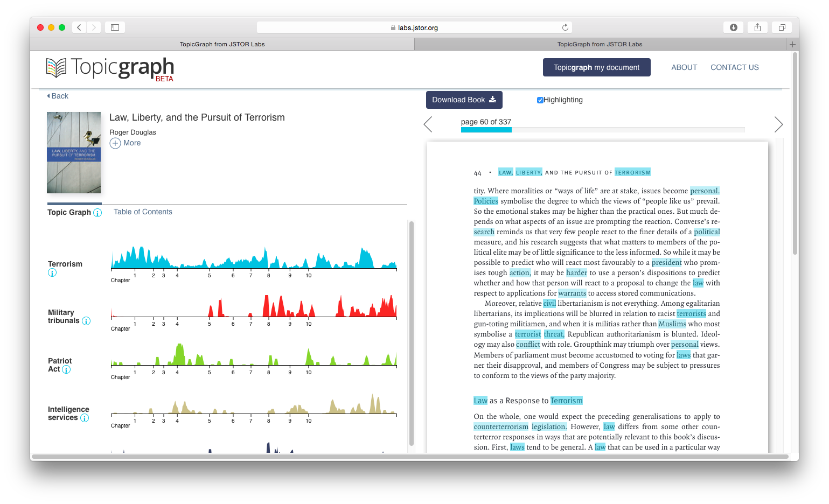Switch to the first TopicGraph browser tab
Viewport: 829px width, 504px height.
point(222,44)
